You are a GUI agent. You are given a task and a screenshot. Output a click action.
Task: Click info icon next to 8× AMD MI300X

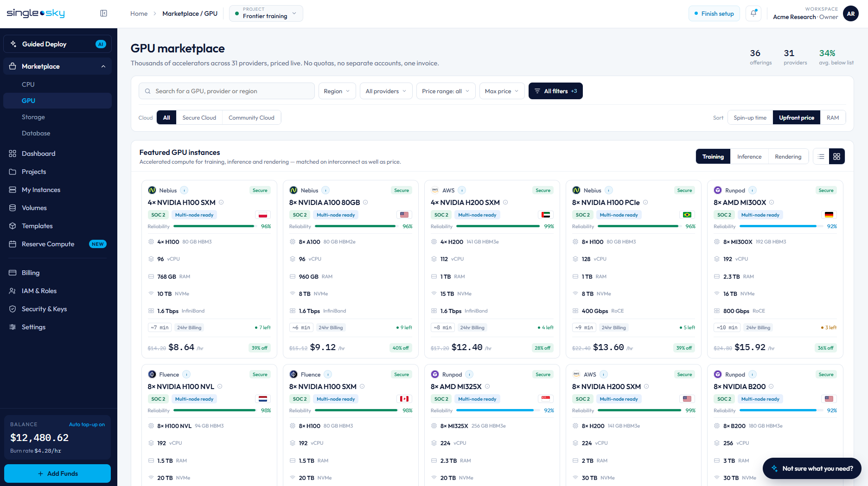click(x=772, y=202)
